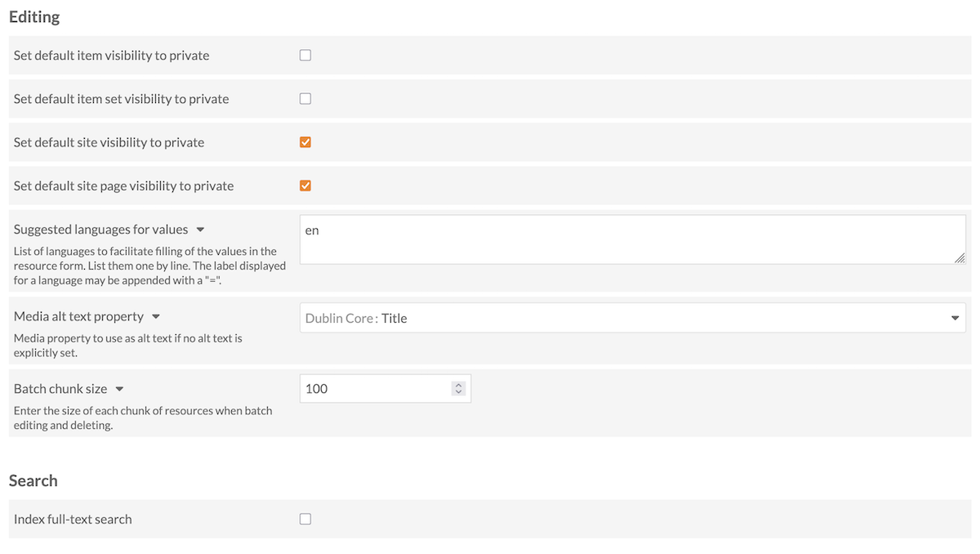Click the "Search" section heading
980x554 pixels.
pyautogui.click(x=33, y=480)
